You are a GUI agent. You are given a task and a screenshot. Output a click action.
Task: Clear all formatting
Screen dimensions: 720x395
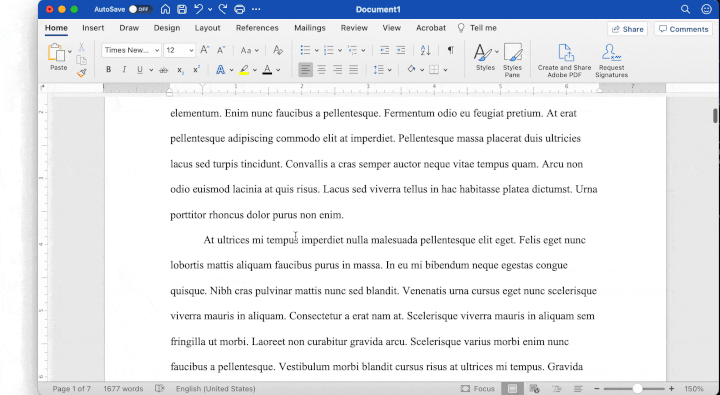click(277, 50)
